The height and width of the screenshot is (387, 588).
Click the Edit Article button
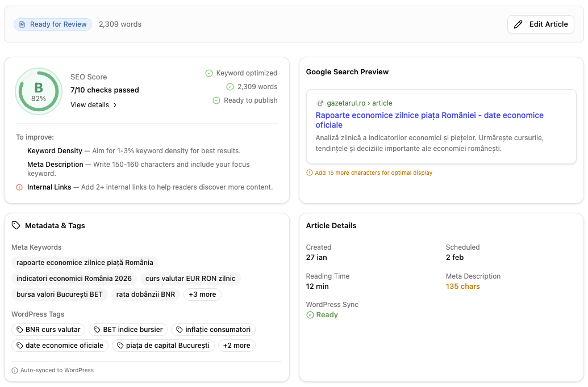pyautogui.click(x=540, y=24)
